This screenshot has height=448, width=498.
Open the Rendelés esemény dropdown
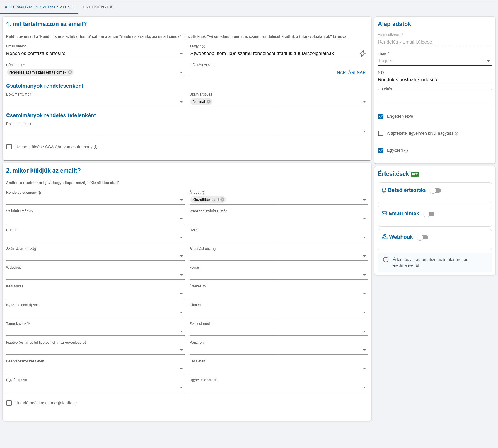pyautogui.click(x=95, y=200)
